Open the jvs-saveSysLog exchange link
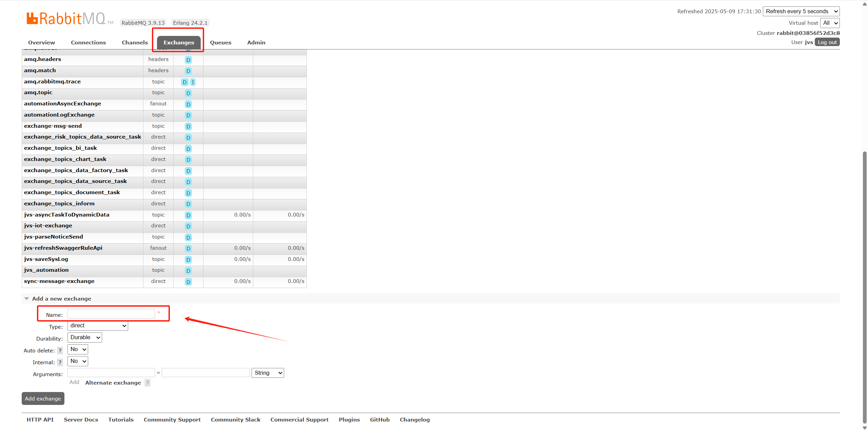The height and width of the screenshot is (431, 868). (x=46, y=259)
